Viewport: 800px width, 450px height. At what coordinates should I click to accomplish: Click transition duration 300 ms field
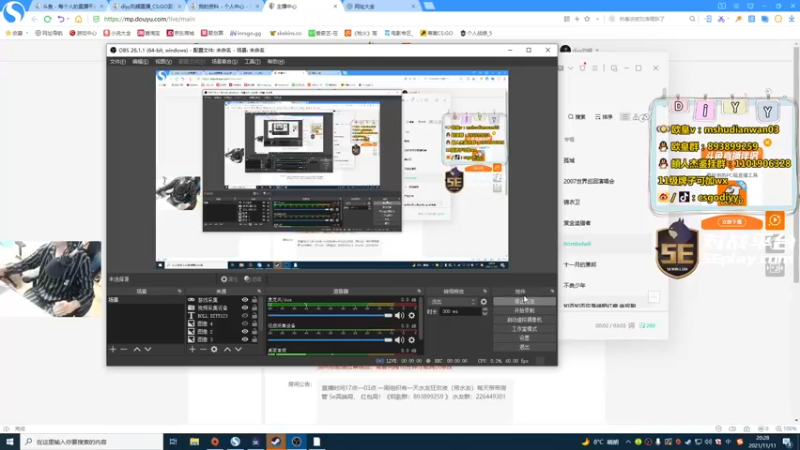point(460,311)
